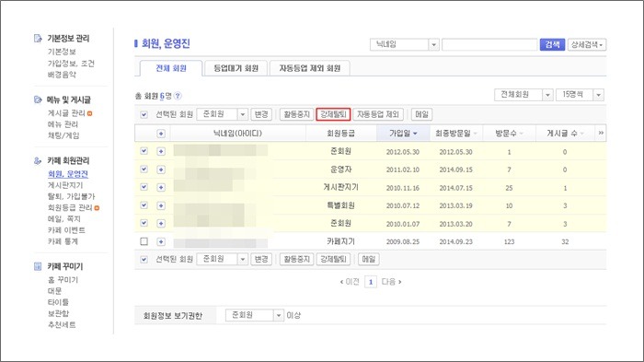Click the top 활동중지 button
This screenshot has height=362, width=644.
pyautogui.click(x=296, y=114)
